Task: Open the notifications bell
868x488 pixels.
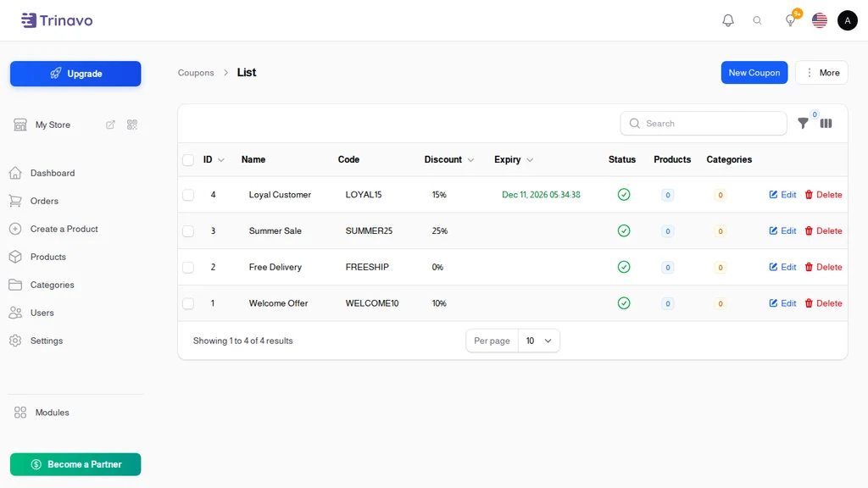Action: (x=728, y=20)
